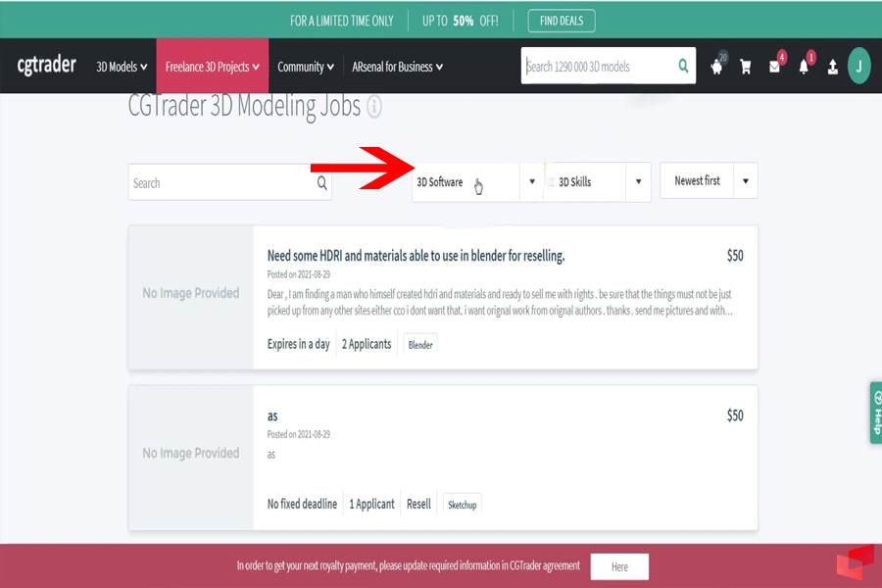Click the Here button in royalty banner

[x=619, y=566]
